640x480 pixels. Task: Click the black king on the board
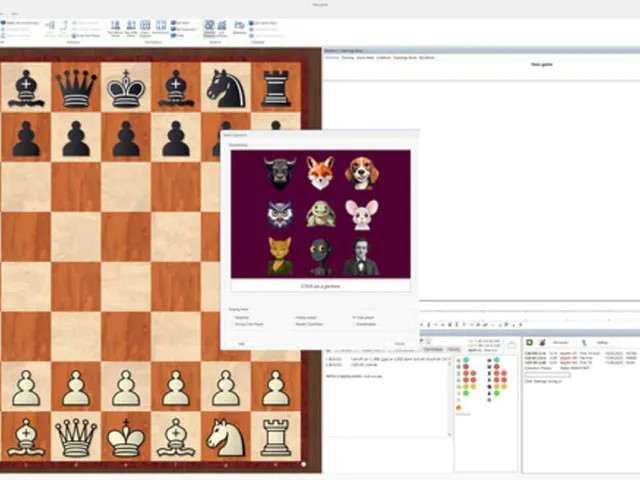point(126,89)
